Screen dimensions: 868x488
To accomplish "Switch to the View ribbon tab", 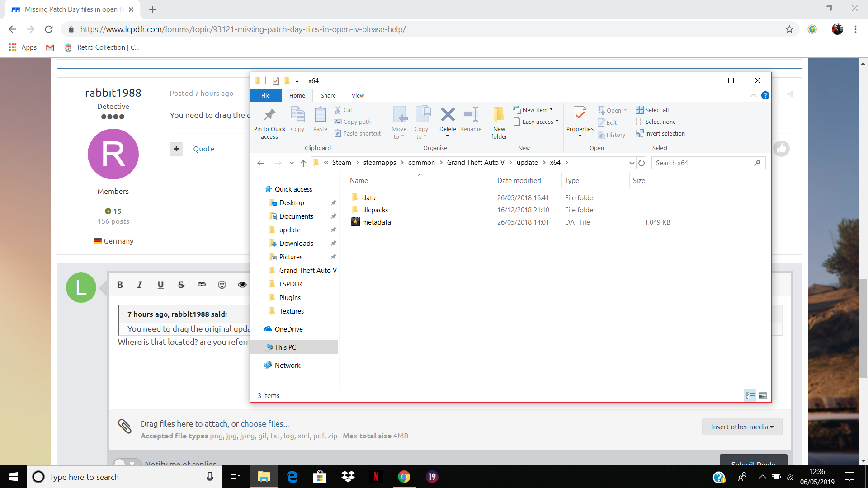I will 358,95.
